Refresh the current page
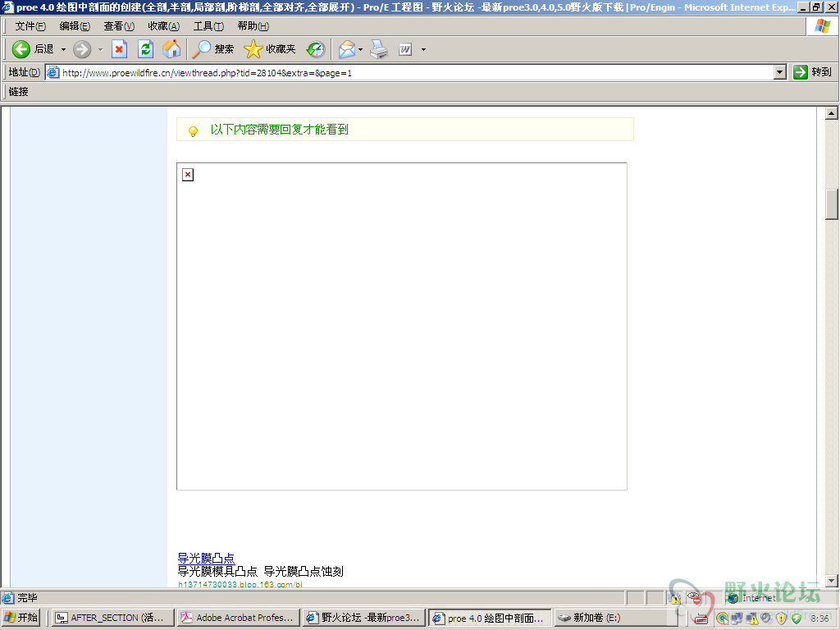 145,49
